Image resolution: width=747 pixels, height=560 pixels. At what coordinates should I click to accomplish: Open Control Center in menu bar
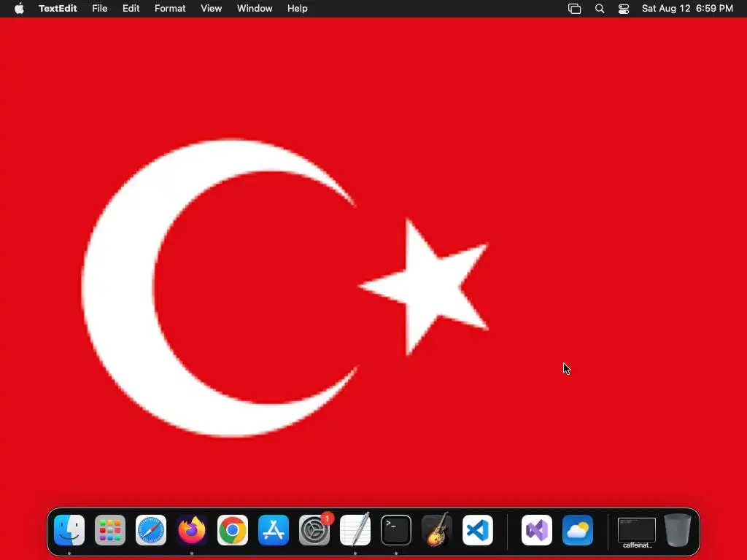click(624, 9)
